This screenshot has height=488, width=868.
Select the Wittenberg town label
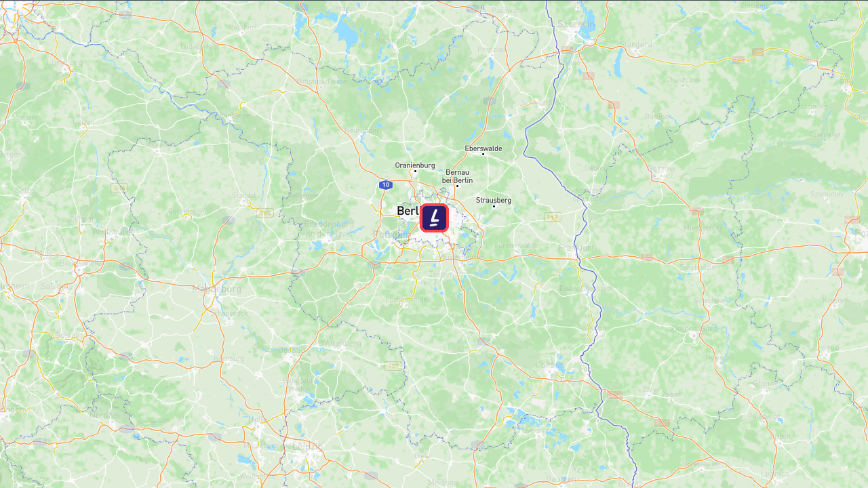pyautogui.click(x=340, y=343)
